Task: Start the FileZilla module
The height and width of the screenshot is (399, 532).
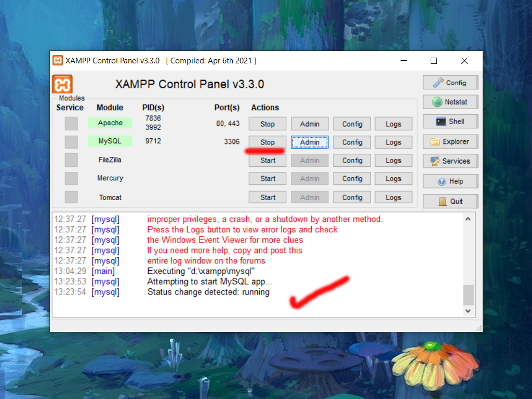Action: coord(268,161)
